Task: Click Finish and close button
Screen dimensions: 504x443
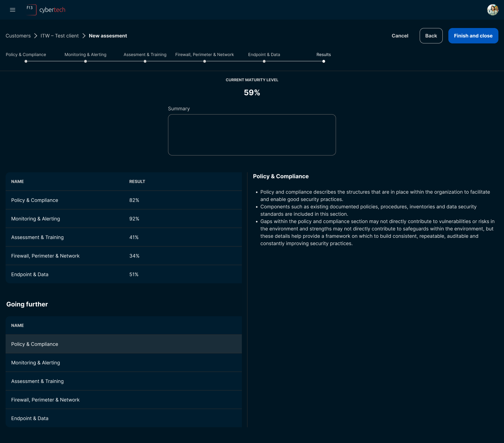Action: [x=473, y=36]
